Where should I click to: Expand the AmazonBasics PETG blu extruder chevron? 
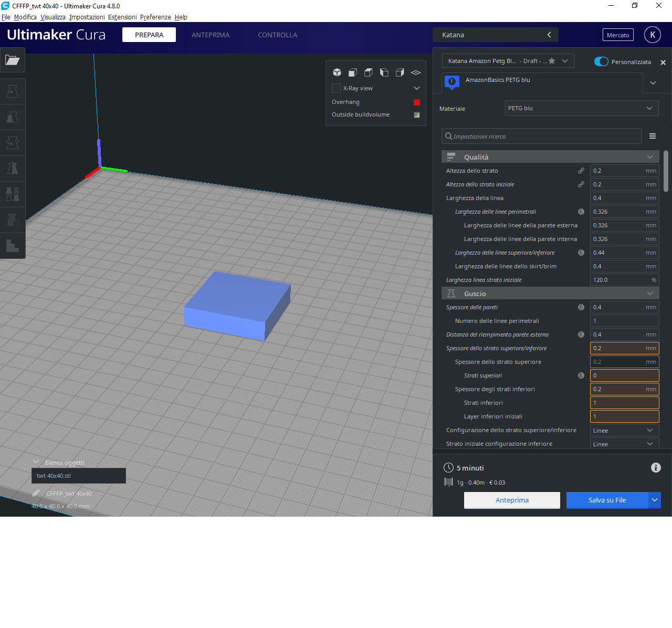click(x=653, y=83)
